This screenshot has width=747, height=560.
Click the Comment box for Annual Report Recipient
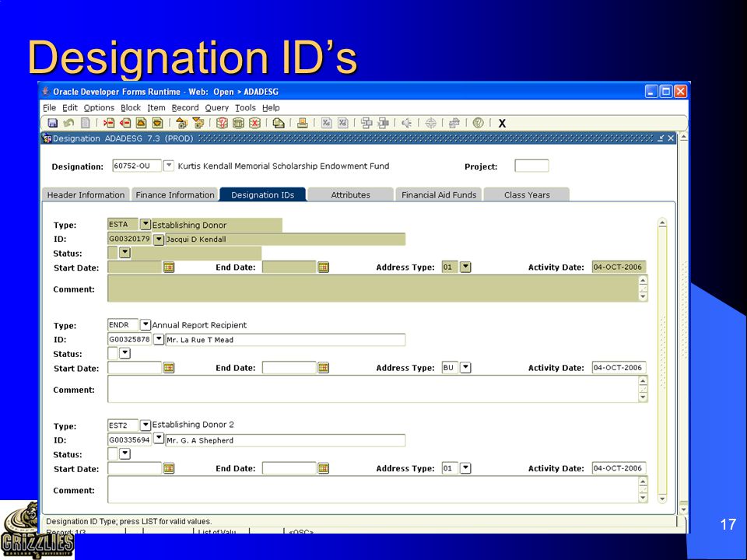coord(373,389)
